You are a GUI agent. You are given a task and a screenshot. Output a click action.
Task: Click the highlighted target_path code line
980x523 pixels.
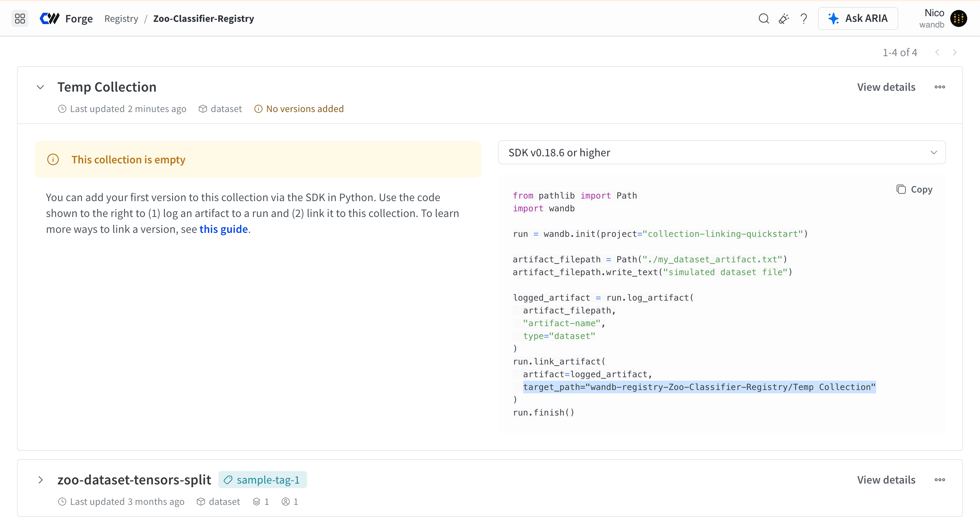[x=699, y=387]
